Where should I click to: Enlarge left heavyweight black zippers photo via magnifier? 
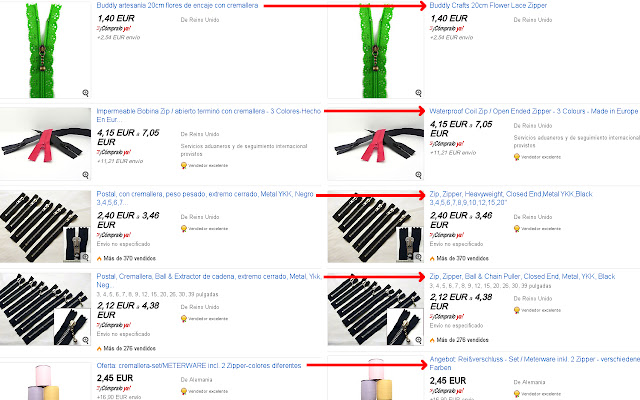point(85,257)
